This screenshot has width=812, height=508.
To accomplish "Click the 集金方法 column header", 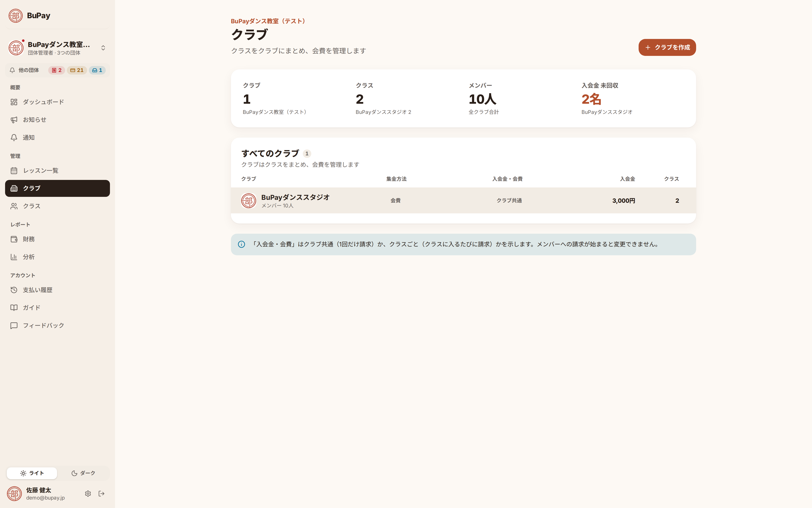I will 396,179.
